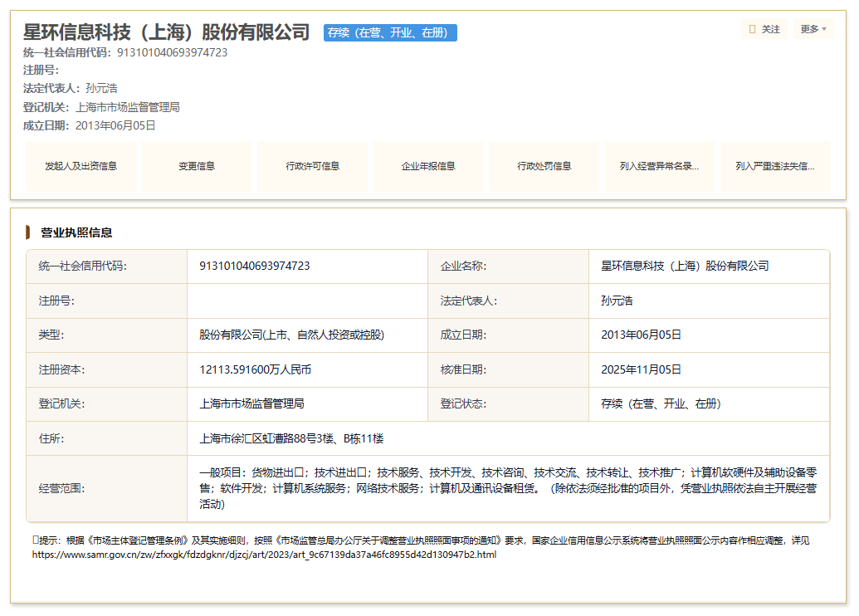The width and height of the screenshot is (859, 616).
Task: View the 行政处罚信息 tab
Action: [544, 166]
